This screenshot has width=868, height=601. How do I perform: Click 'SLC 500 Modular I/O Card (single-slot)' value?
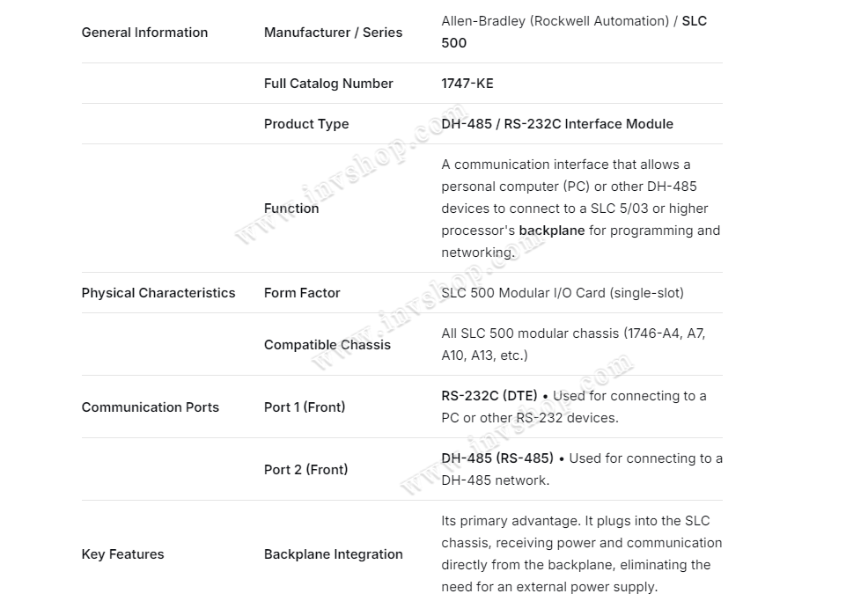click(x=563, y=293)
